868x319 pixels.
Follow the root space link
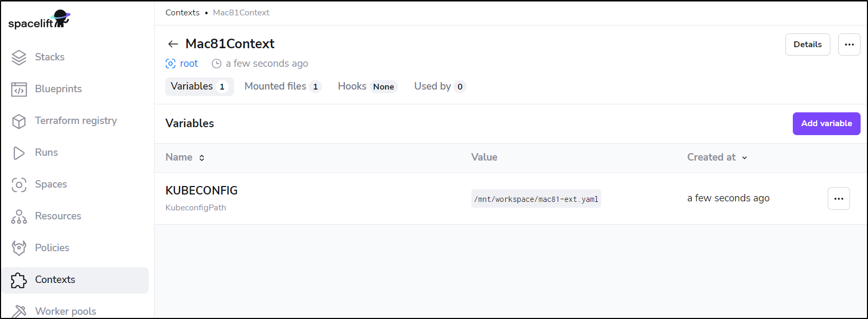tap(189, 64)
